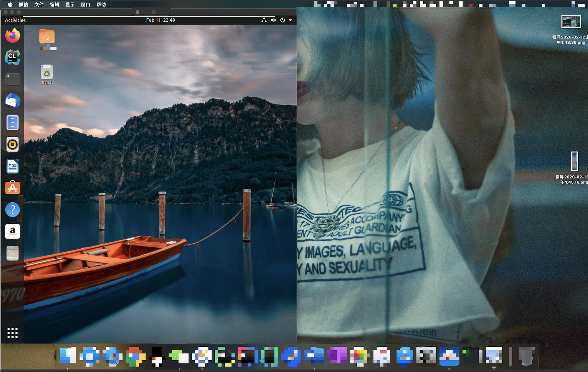This screenshot has height=372, width=588.
Task: Open the wired network status indicator
Action: 264,20
